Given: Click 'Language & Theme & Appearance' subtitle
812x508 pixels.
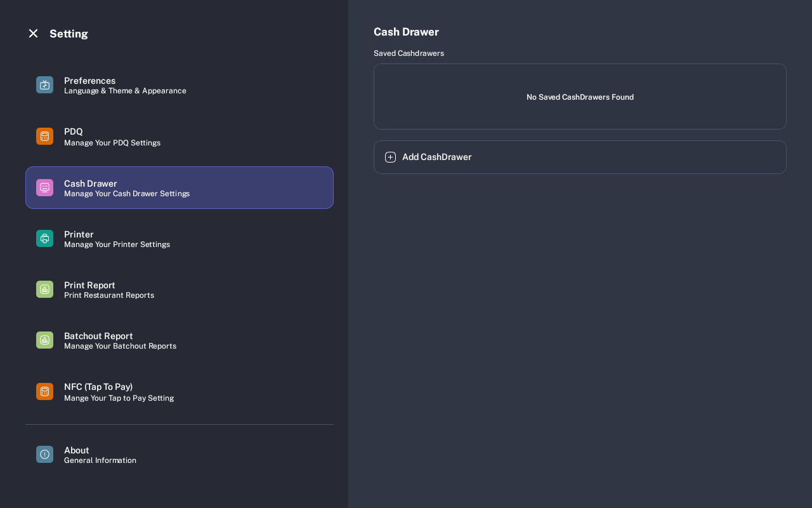Looking at the screenshot, I should pos(125,91).
